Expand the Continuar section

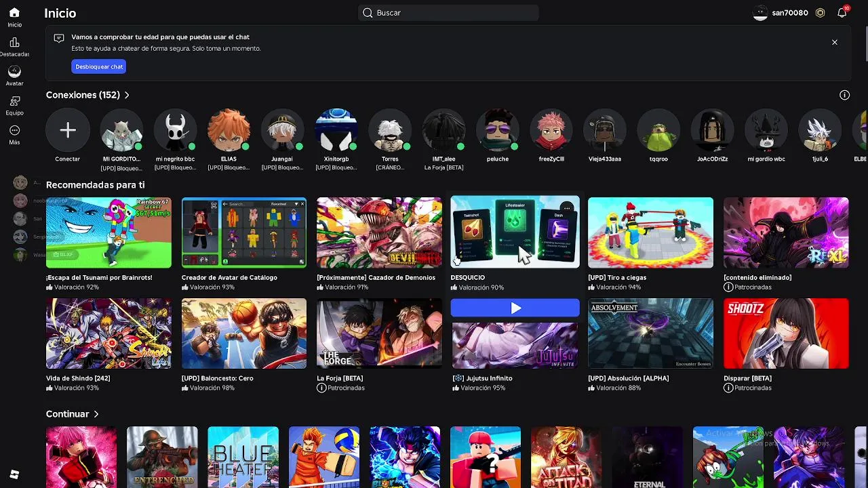point(73,413)
